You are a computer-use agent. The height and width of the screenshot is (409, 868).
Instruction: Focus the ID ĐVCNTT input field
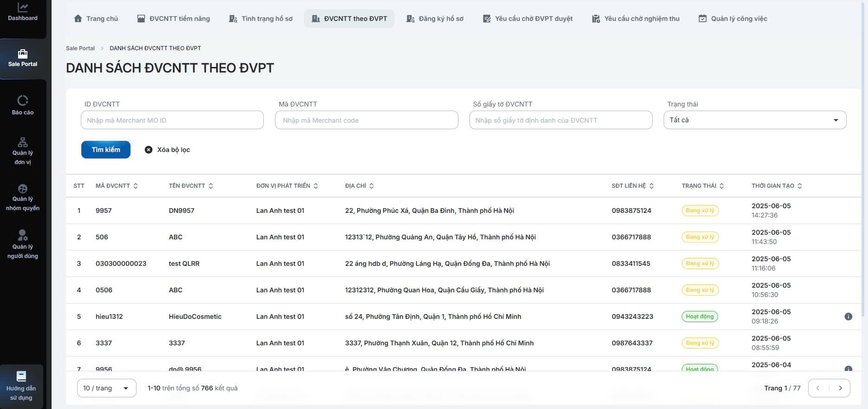pyautogui.click(x=172, y=120)
